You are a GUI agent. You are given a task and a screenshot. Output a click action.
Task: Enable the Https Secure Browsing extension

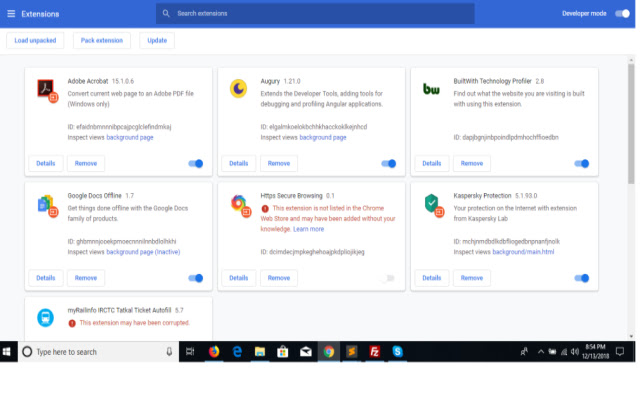389,278
